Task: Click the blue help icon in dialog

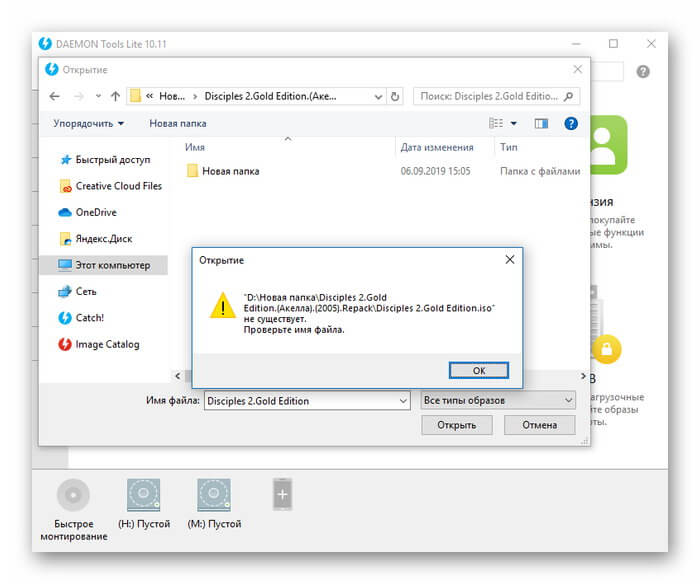Action: (571, 123)
